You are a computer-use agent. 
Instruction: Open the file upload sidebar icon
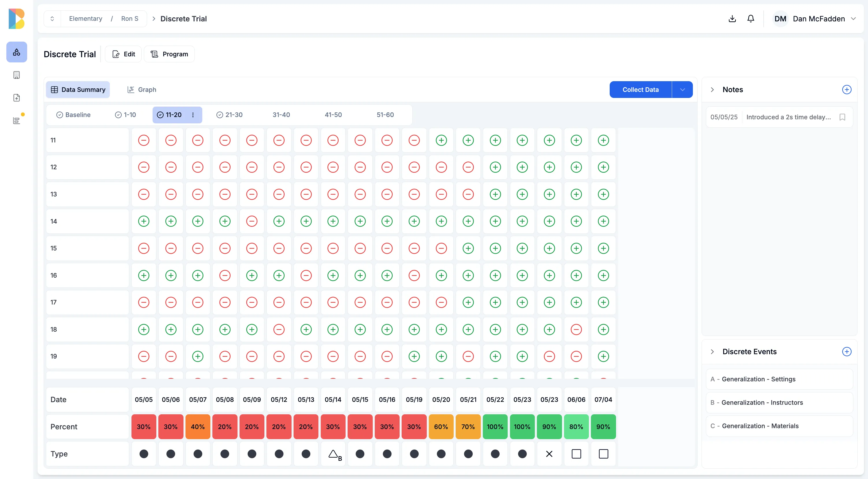coord(16,98)
